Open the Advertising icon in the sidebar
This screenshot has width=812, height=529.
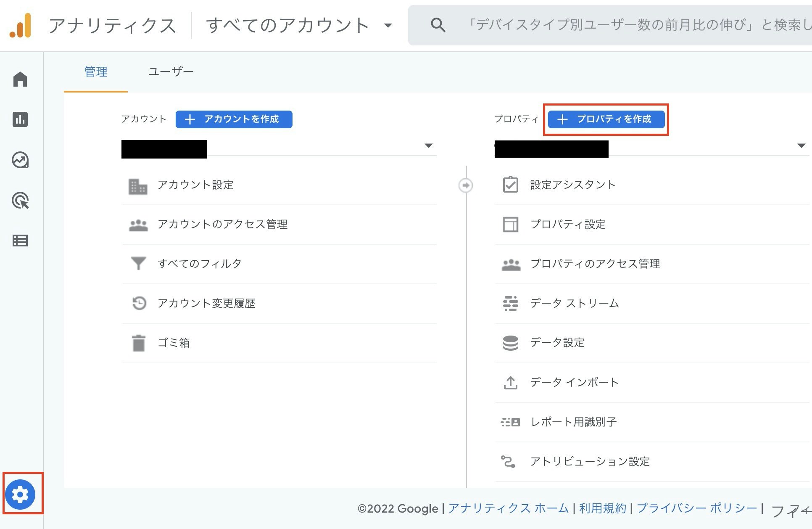(x=20, y=201)
